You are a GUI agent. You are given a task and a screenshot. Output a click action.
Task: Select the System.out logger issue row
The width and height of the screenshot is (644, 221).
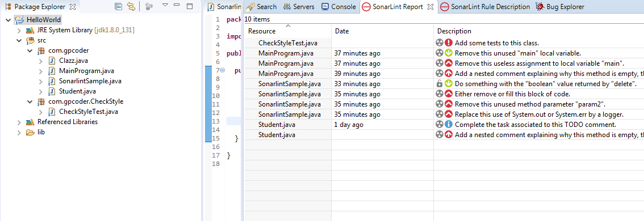click(x=444, y=114)
